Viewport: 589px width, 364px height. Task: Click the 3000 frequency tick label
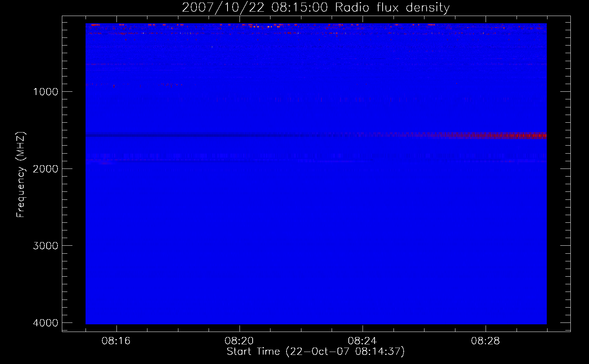click(x=46, y=246)
